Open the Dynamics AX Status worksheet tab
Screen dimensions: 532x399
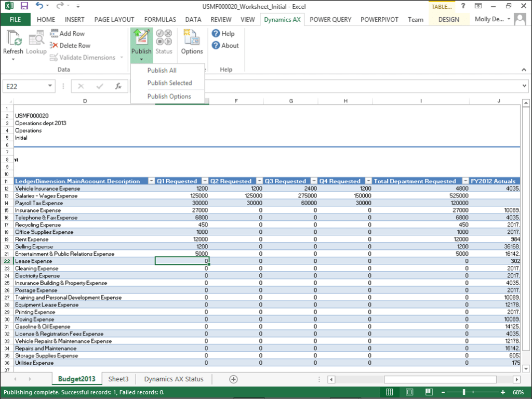pos(174,379)
